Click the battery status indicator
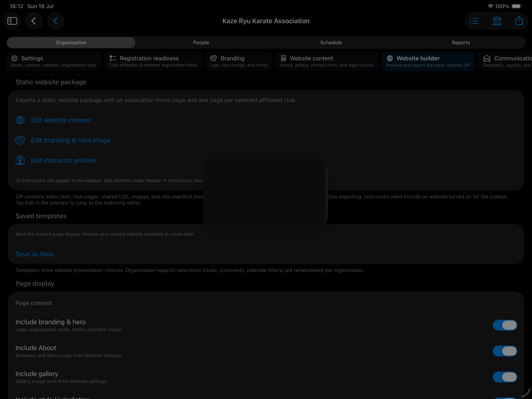The height and width of the screenshot is (399, 532). point(517,6)
